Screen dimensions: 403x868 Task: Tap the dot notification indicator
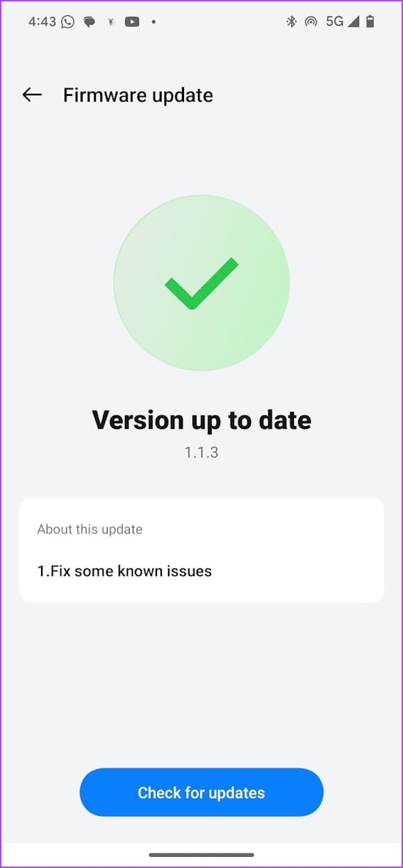point(153,23)
